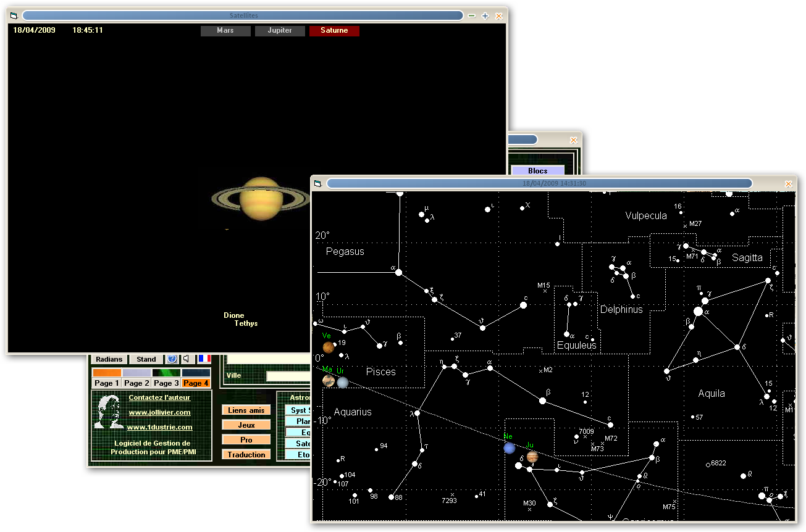
Task: Toggle the Radians angle unit button
Action: (x=109, y=359)
